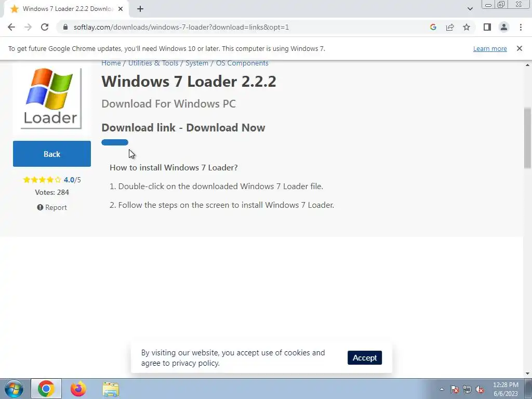Open the Windows Start menu
Viewport: 532px width, 399px height.
(x=14, y=389)
